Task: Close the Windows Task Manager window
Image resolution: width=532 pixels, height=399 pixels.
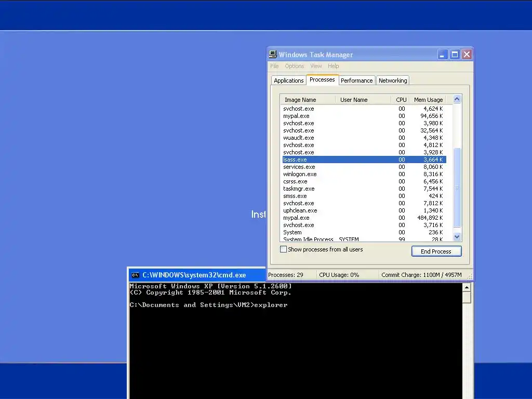Action: coord(467,54)
